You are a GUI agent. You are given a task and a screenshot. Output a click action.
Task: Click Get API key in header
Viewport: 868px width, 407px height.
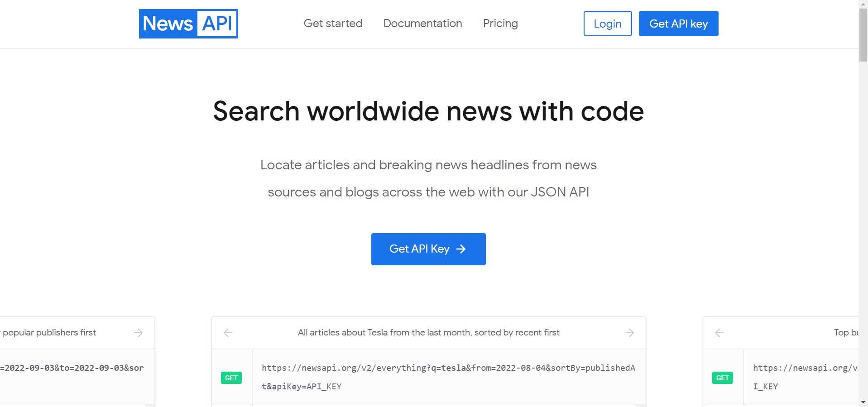678,24
